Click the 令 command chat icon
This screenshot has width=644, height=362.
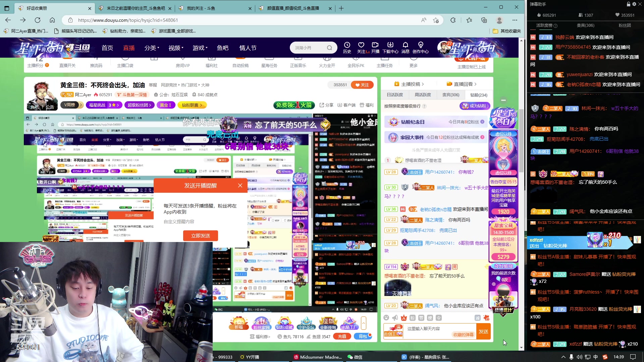tap(439, 318)
